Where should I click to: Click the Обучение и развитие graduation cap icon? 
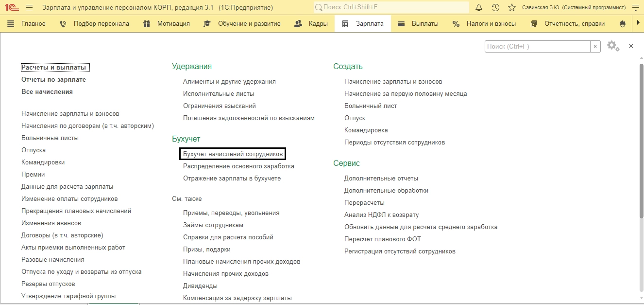pyautogui.click(x=207, y=24)
